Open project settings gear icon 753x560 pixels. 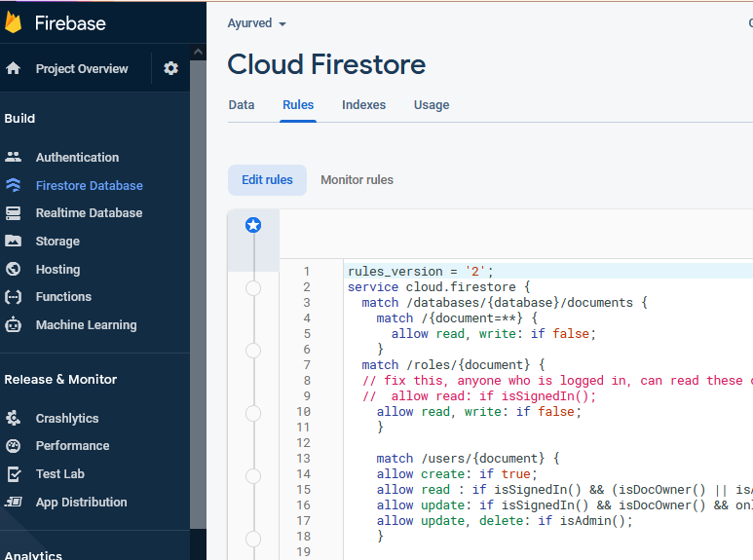coord(171,68)
